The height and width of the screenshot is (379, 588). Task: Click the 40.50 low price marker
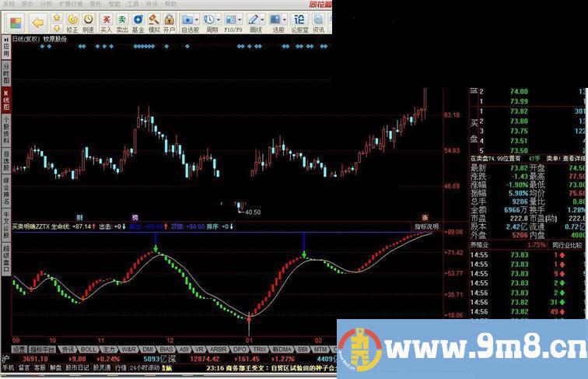pos(251,211)
